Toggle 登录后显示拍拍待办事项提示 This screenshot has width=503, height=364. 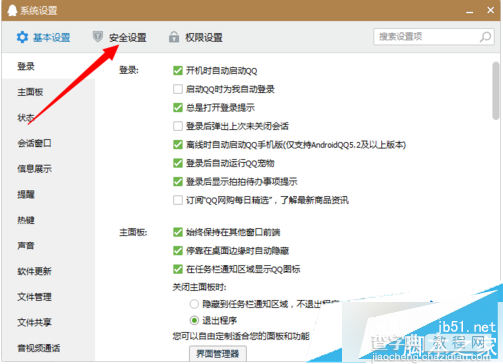(x=178, y=182)
